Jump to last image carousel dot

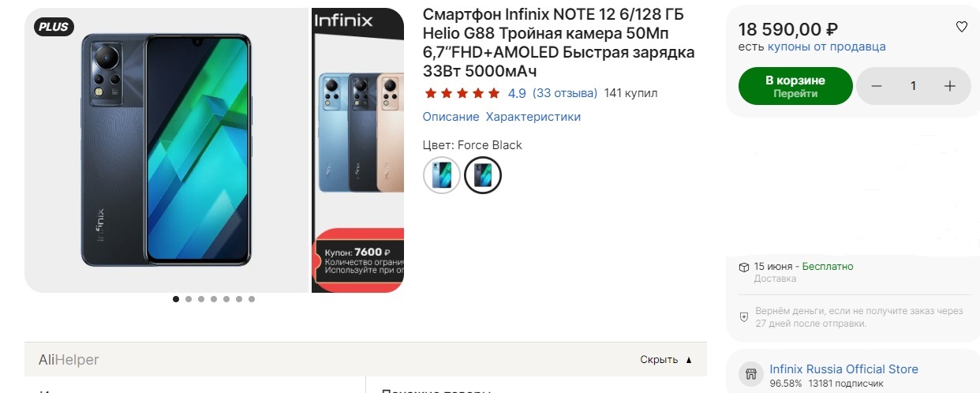pos(252,299)
